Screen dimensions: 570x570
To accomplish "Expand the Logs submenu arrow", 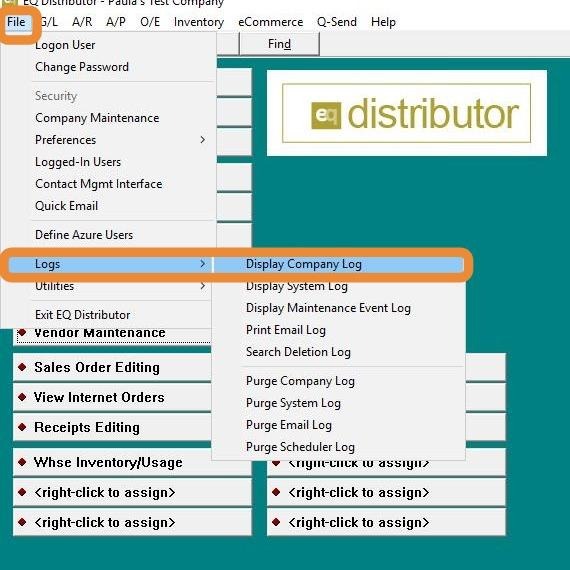I will coord(203,264).
